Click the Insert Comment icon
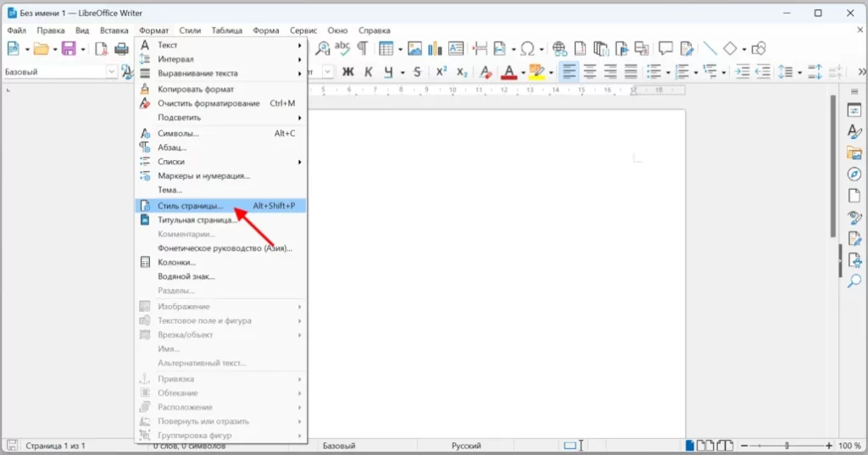 [665, 48]
